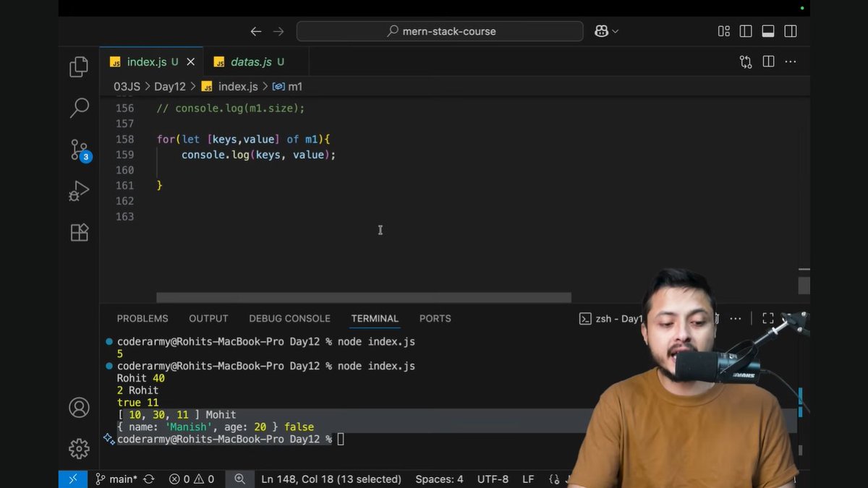Select the zsh terminal instance
Screen dimensions: 868x488
pyautogui.click(x=611, y=319)
